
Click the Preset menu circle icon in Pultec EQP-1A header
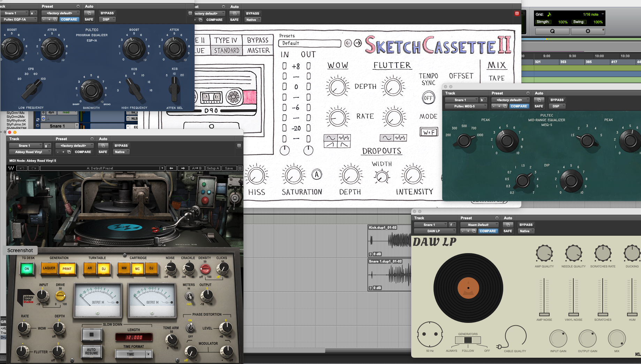coord(78,6)
